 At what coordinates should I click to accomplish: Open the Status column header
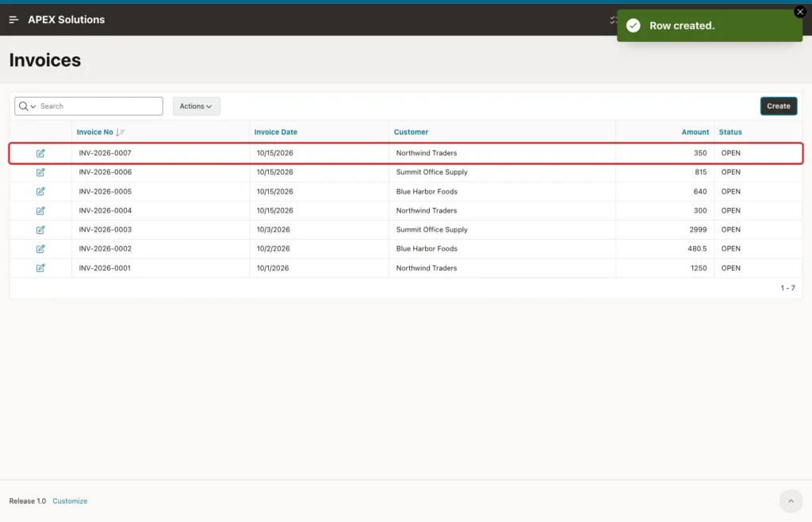point(730,132)
